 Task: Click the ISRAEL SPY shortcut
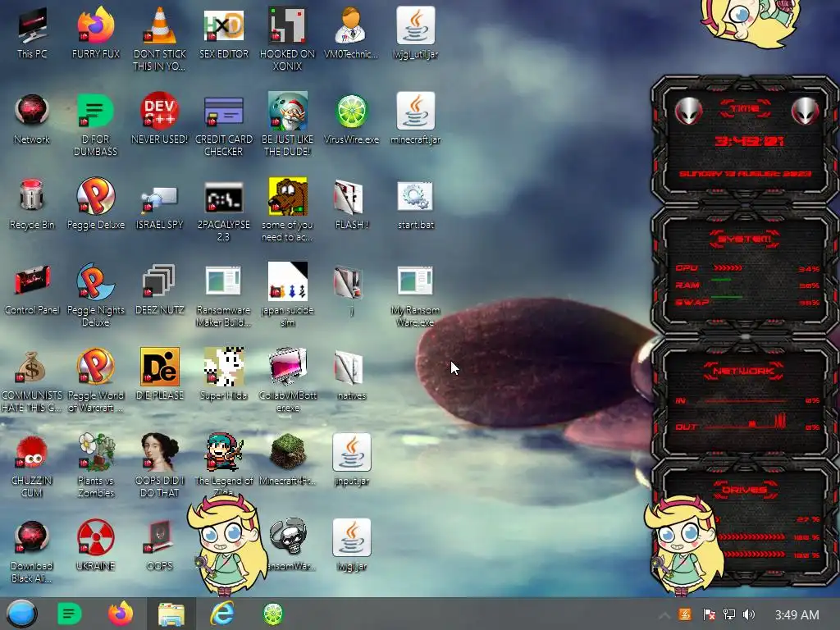[x=160, y=199]
